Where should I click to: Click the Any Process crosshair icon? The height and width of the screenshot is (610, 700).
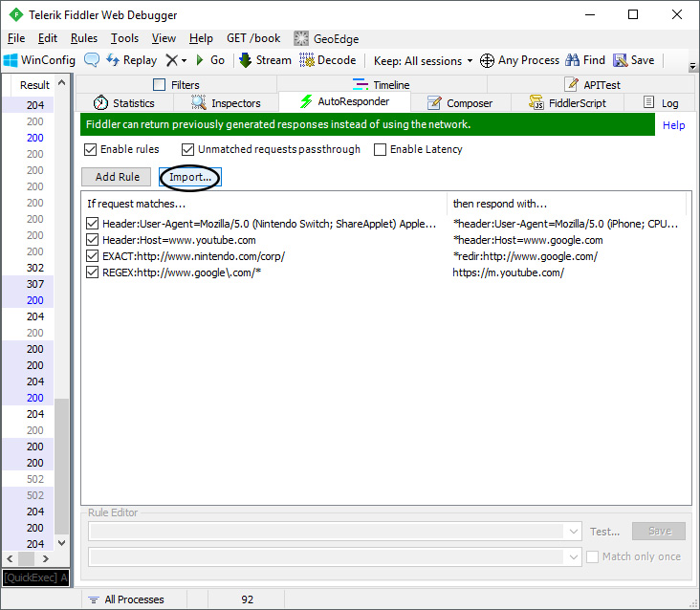tap(487, 60)
